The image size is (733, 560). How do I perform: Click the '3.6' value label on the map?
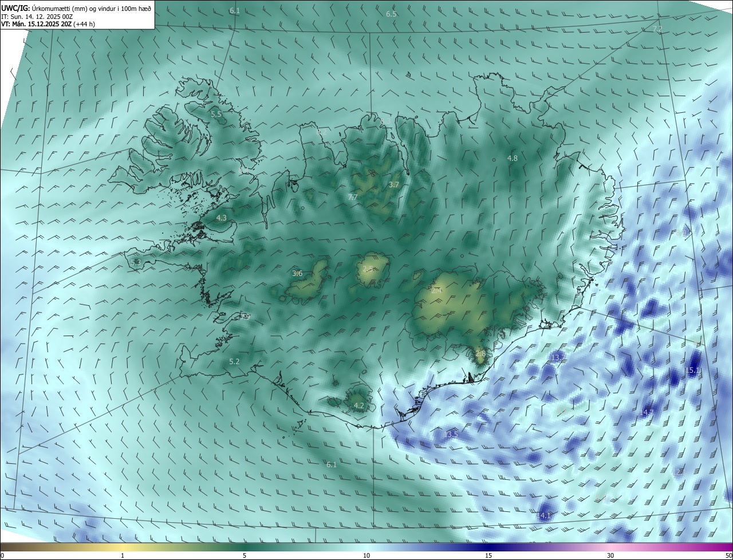[297, 273]
